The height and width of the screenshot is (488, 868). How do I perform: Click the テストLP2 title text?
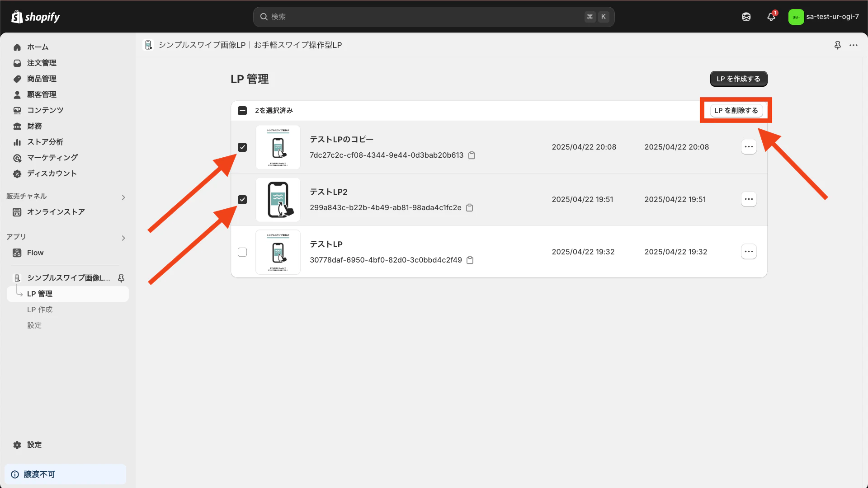click(329, 192)
